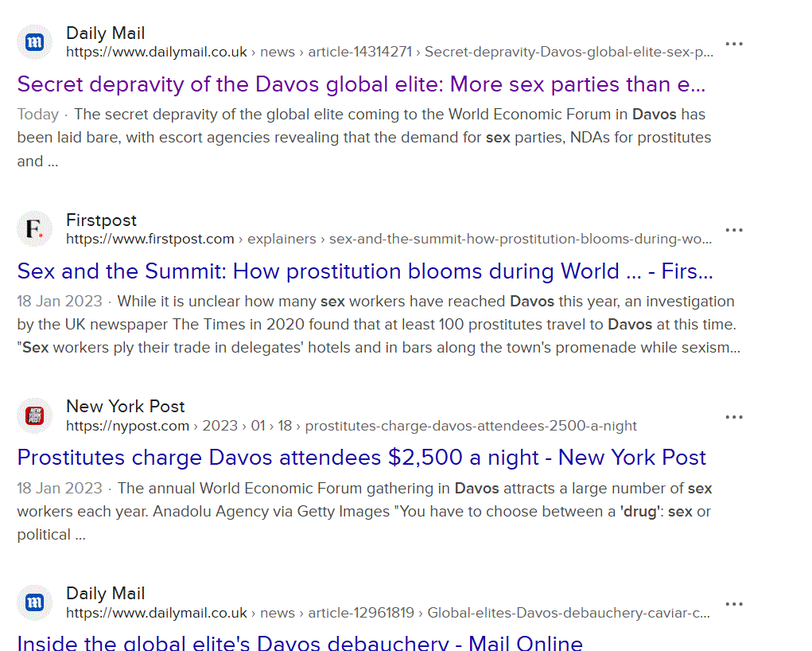The width and height of the screenshot is (812, 651).
Task: Click 'Daily Mail' site name above article-12961819
Action: point(106,594)
